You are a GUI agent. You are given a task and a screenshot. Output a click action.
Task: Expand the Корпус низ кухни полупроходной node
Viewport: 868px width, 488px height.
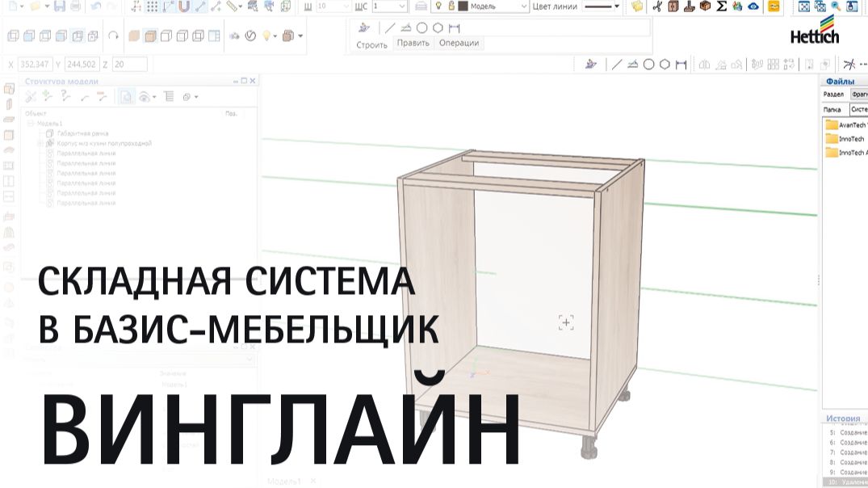pos(40,144)
